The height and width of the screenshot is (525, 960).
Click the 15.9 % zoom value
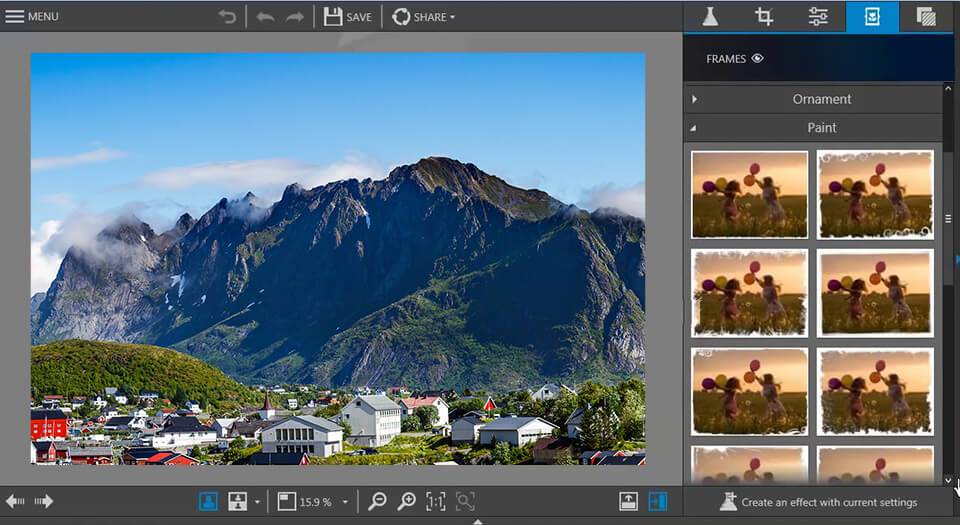click(x=316, y=502)
